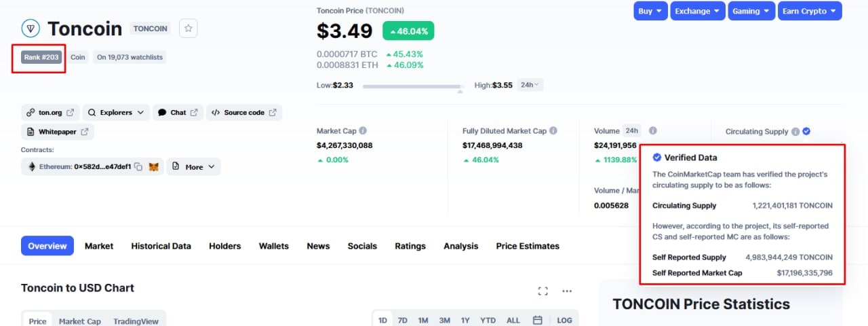Viewport: 868px width, 326px height.
Task: Click the Fully Diluted value $17,468,994,438
Action: click(x=492, y=145)
